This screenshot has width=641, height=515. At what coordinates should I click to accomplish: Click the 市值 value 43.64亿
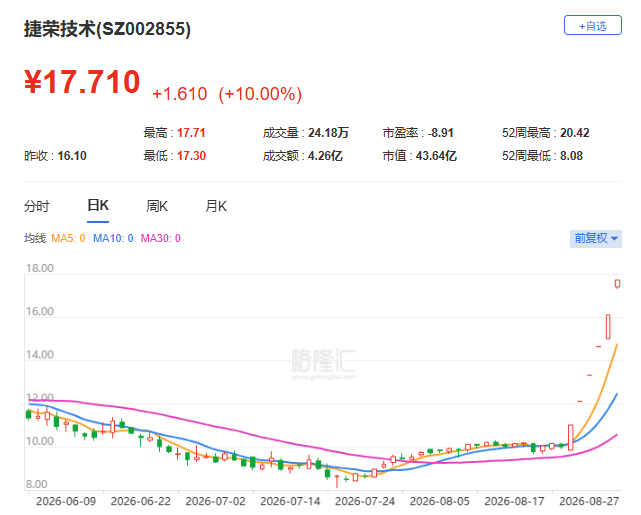(x=436, y=156)
